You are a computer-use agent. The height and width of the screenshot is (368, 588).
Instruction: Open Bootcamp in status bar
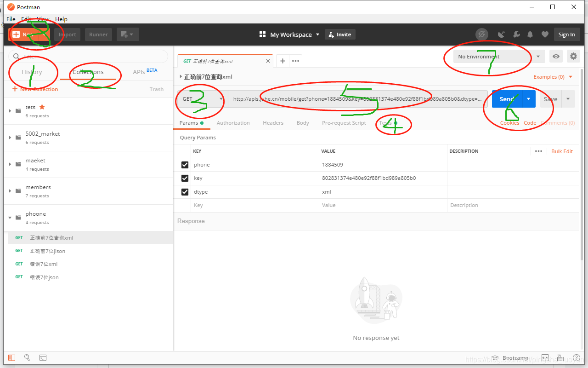coord(510,358)
